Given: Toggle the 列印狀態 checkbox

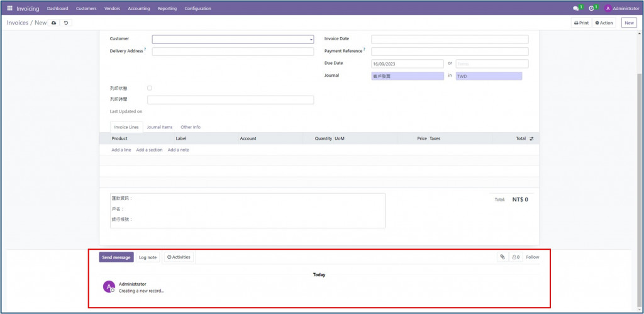Looking at the screenshot, I should pyautogui.click(x=150, y=88).
